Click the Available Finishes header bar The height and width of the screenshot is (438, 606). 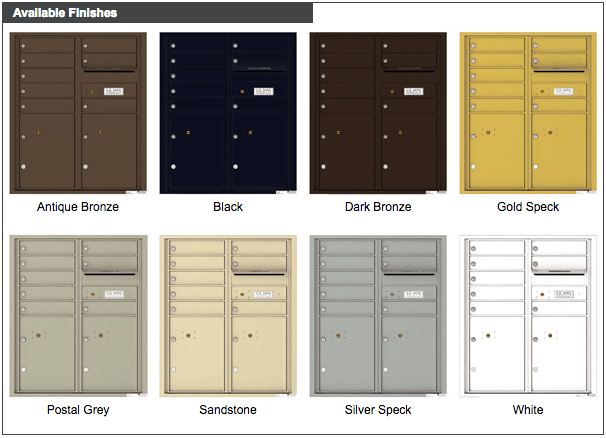(x=158, y=13)
